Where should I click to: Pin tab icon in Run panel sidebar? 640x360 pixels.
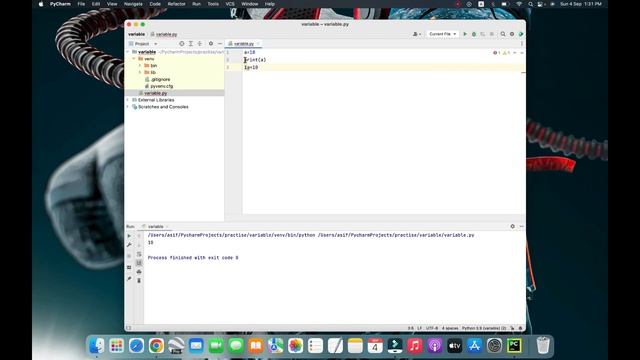pos(129,279)
